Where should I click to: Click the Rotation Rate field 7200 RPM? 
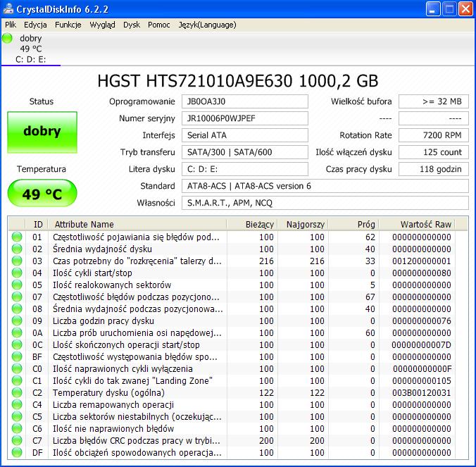tap(434, 135)
